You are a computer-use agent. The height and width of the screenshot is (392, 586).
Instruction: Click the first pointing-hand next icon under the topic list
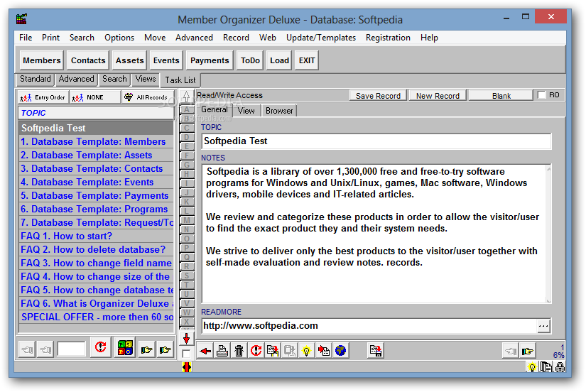[147, 349]
